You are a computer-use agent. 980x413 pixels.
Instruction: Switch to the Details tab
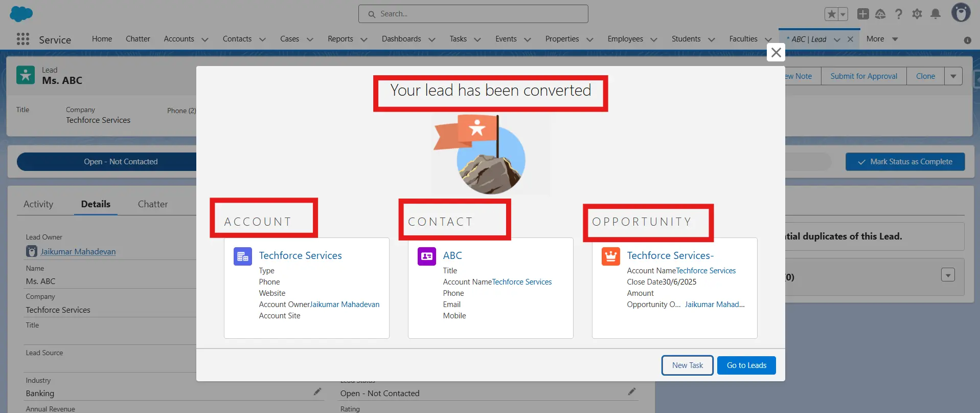[96, 204]
